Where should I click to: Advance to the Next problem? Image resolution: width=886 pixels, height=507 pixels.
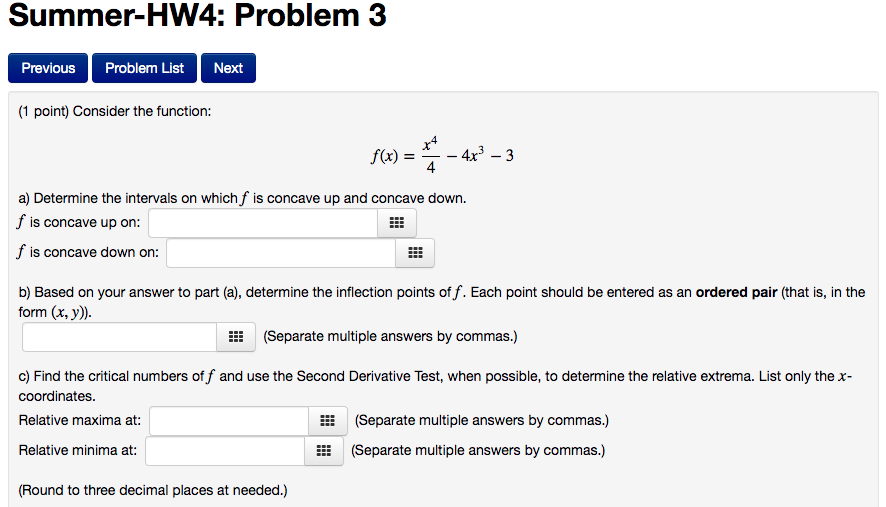[228, 68]
